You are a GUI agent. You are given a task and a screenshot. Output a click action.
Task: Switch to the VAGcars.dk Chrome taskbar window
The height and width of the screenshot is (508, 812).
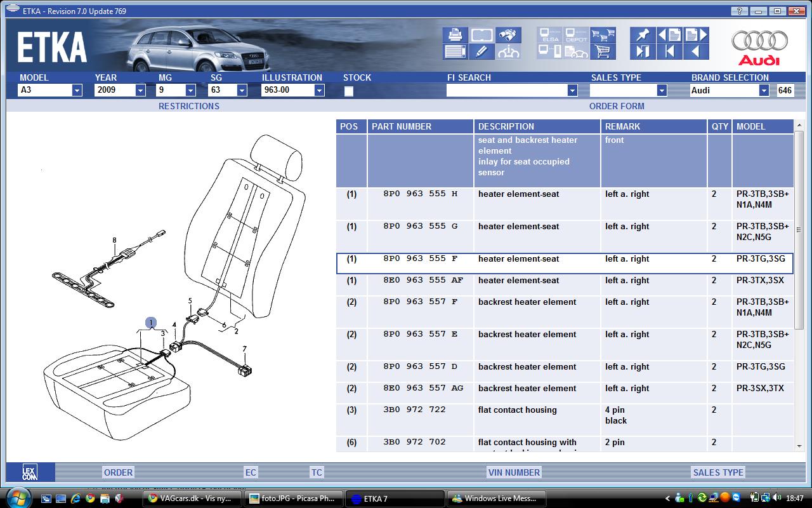pos(192,498)
